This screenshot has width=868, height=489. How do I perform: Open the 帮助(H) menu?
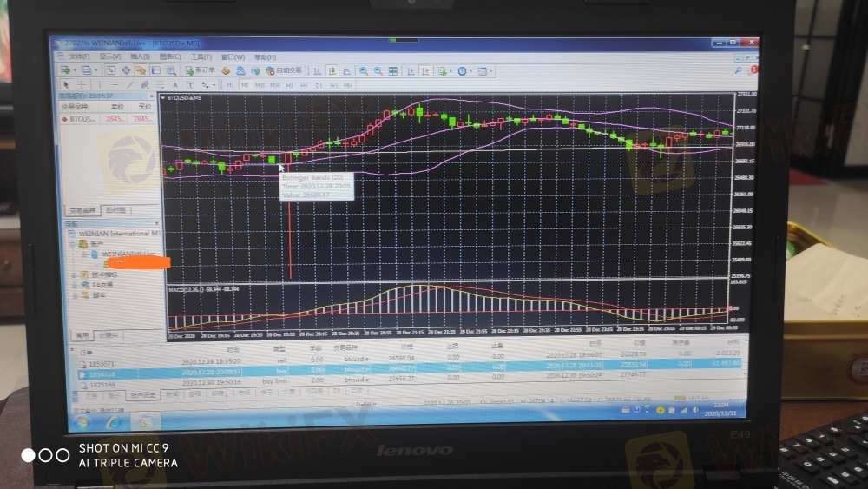pos(265,57)
